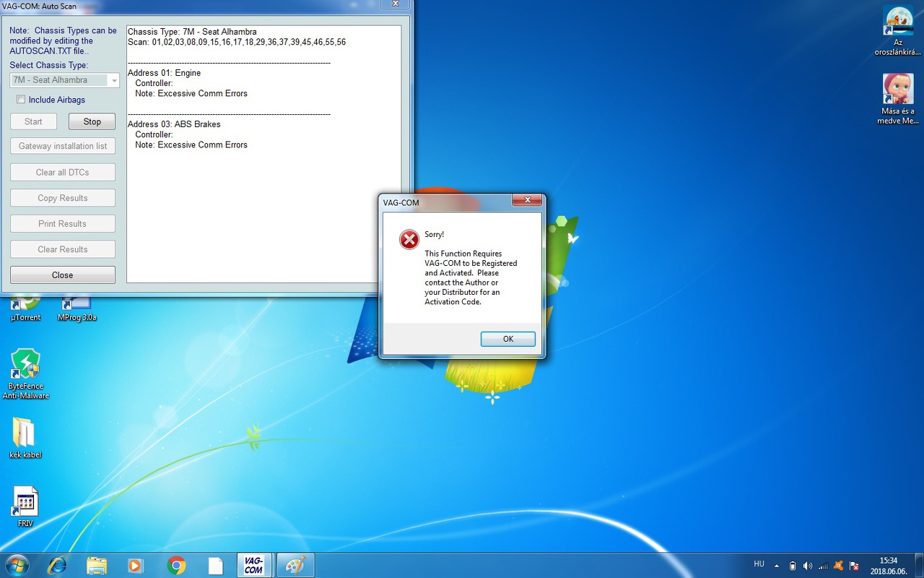Click the Gateway installation list button
Image resolution: width=924 pixels, height=578 pixels.
pyautogui.click(x=63, y=146)
